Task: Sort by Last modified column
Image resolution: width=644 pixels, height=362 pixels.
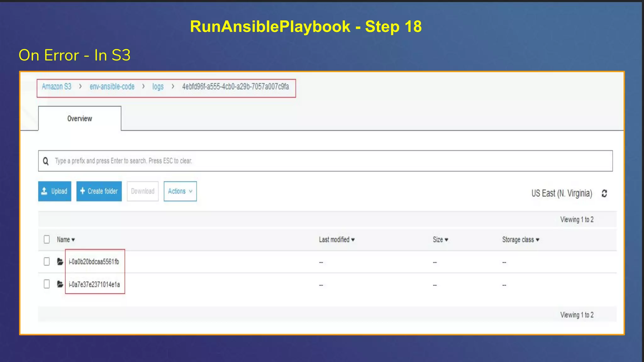Action: coord(337,239)
